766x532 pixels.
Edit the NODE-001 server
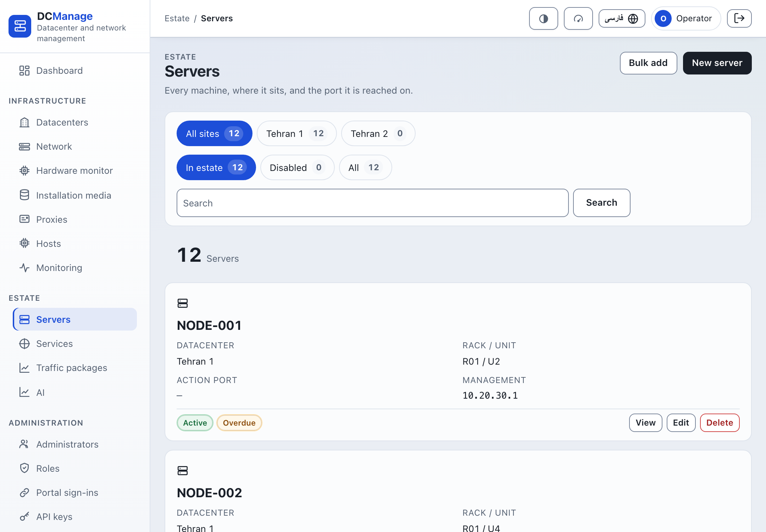click(x=681, y=423)
